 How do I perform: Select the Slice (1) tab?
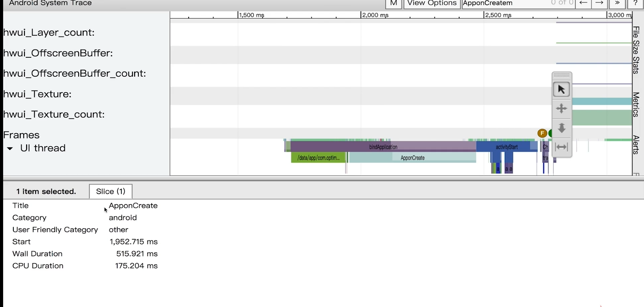click(x=111, y=191)
